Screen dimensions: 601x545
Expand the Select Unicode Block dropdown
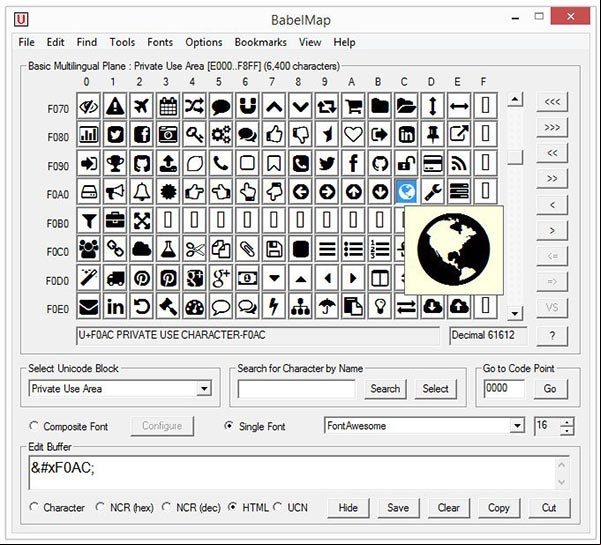204,389
